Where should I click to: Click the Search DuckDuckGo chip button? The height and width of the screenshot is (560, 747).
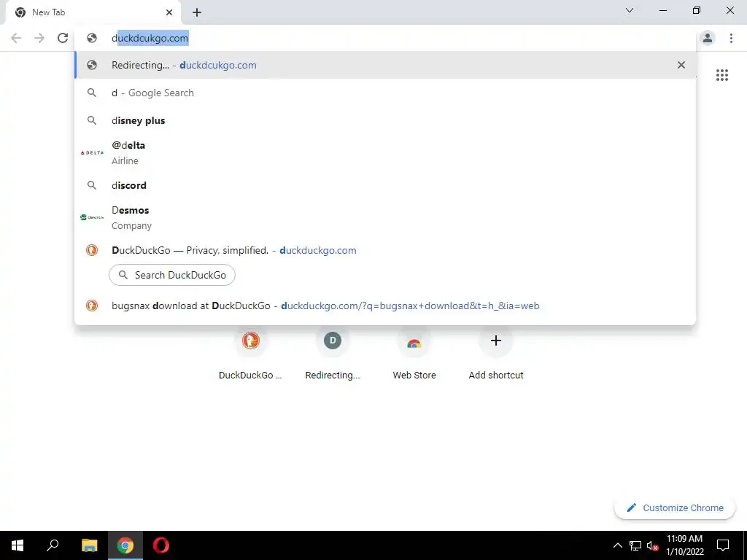coord(172,275)
